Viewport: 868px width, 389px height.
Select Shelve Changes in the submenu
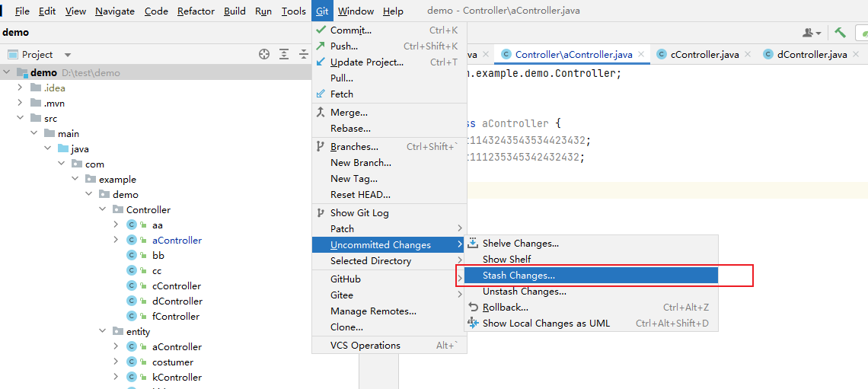coord(520,244)
